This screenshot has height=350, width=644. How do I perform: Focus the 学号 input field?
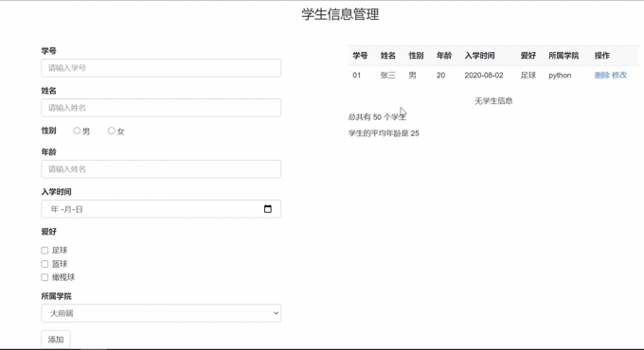161,68
